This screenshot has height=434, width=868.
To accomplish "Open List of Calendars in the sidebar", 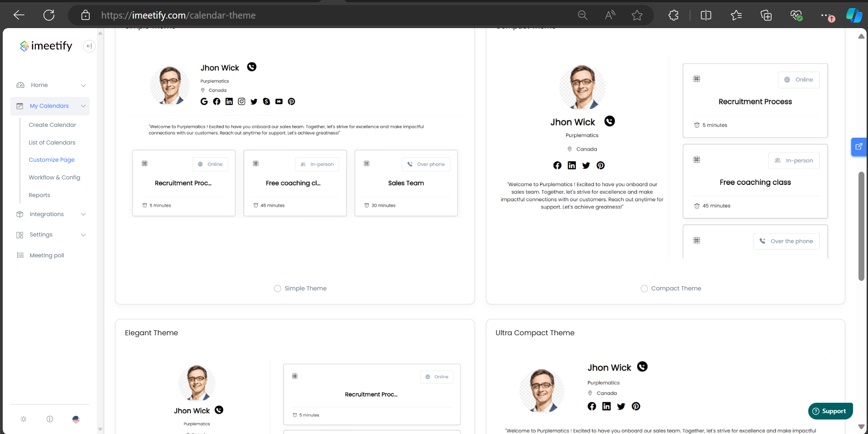I will pos(52,143).
